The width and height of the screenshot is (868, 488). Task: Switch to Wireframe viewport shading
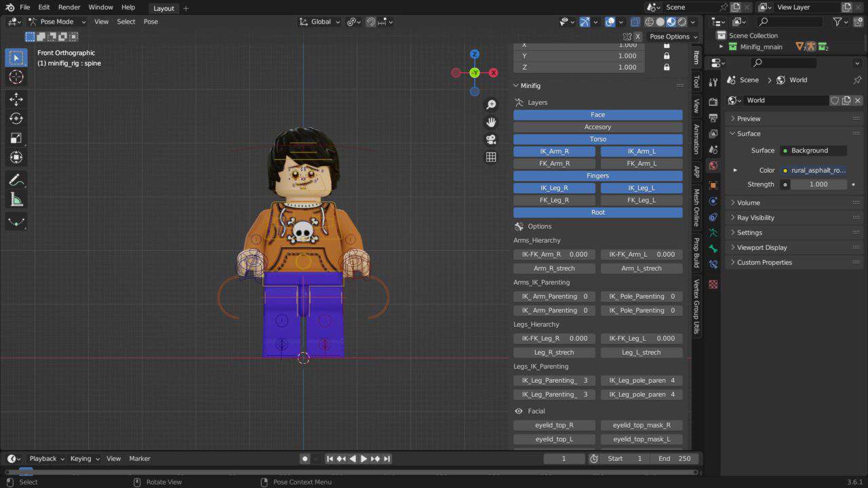649,22
